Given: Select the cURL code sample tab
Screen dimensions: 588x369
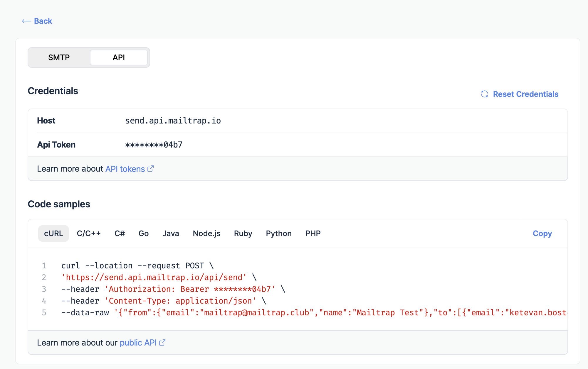Looking at the screenshot, I should point(53,233).
